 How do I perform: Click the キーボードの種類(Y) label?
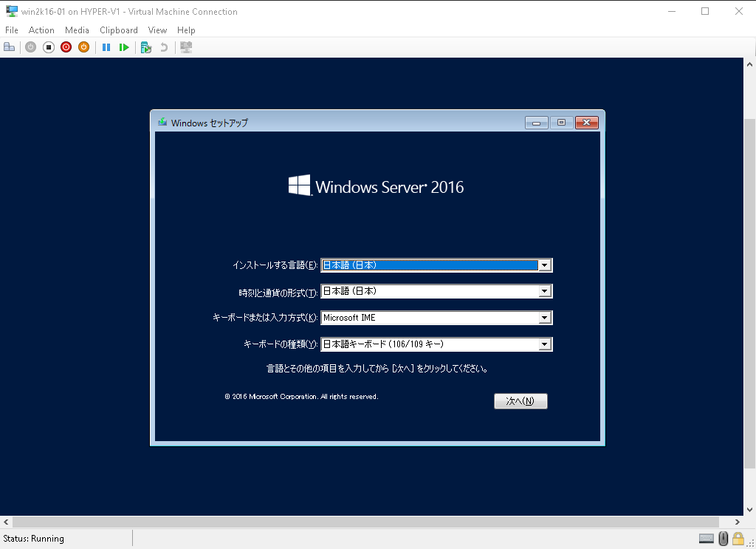coord(281,344)
